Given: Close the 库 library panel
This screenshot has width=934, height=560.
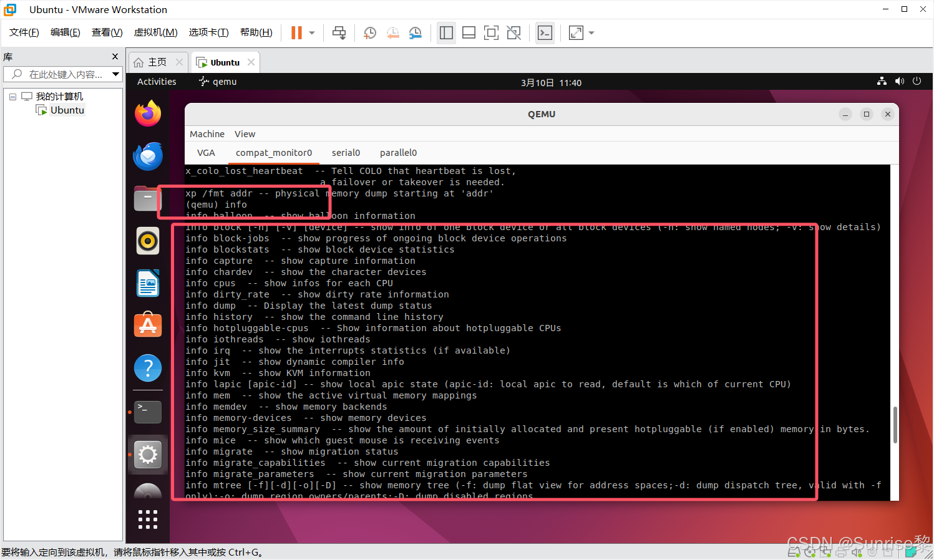Looking at the screenshot, I should (x=115, y=57).
